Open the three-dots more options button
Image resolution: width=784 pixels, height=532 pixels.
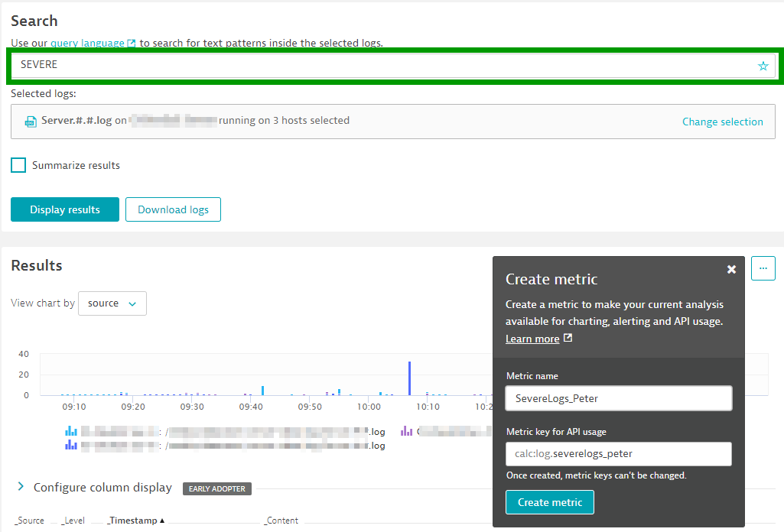[763, 268]
